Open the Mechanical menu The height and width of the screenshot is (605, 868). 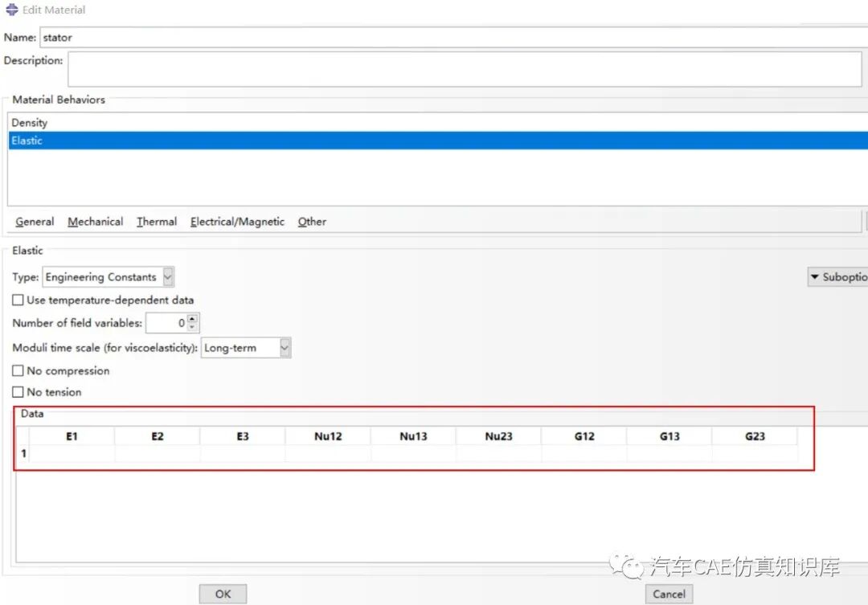pos(95,222)
